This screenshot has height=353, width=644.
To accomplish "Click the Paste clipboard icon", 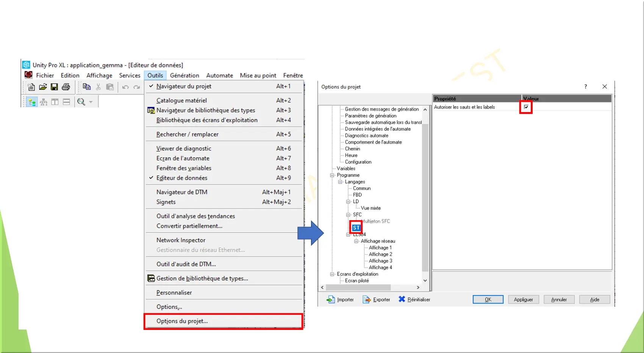I will tap(110, 87).
